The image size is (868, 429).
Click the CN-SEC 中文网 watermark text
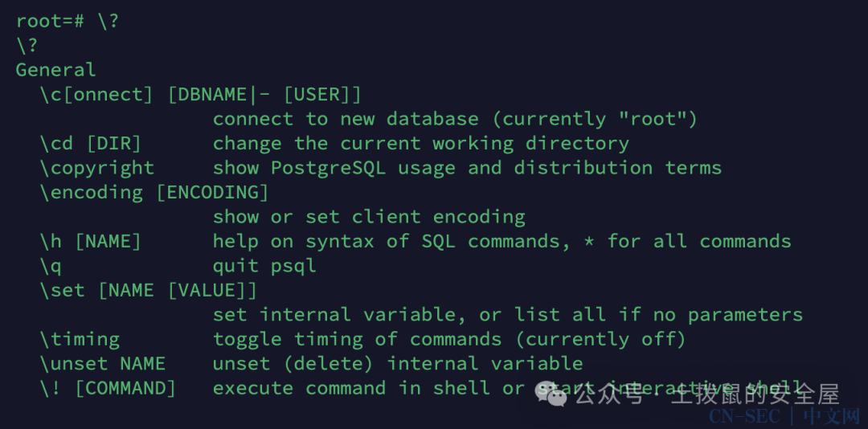[x=784, y=416]
